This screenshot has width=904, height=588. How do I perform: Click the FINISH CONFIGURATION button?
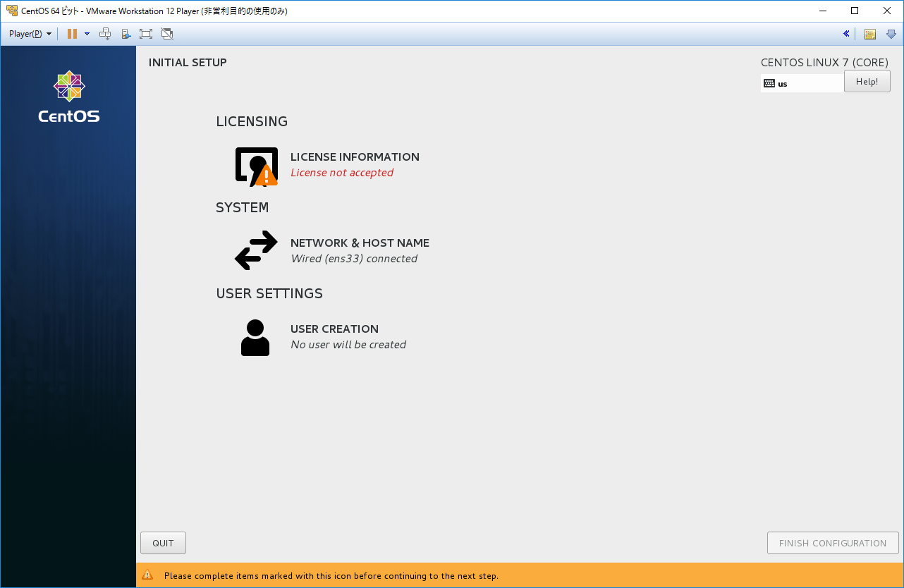[x=833, y=543]
